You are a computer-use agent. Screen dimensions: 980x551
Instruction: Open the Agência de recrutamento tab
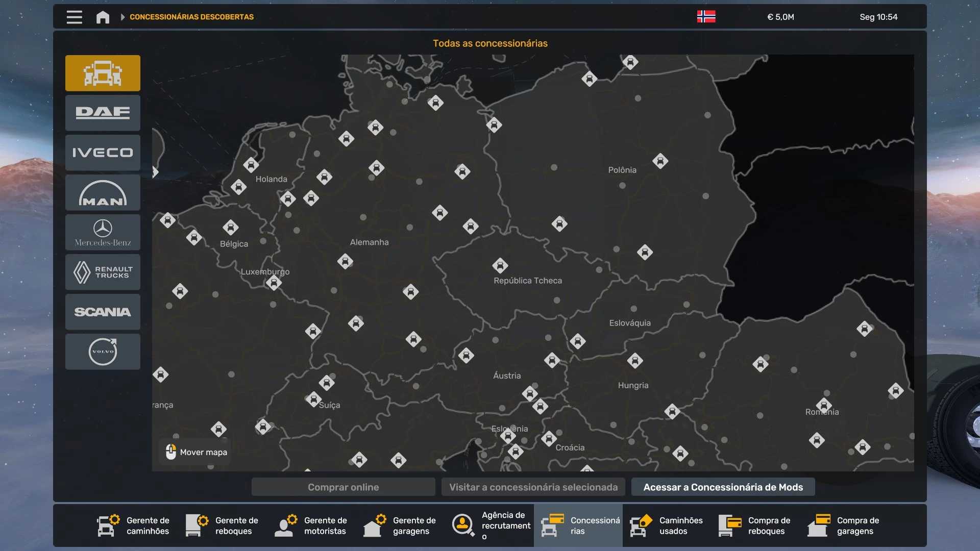click(491, 525)
